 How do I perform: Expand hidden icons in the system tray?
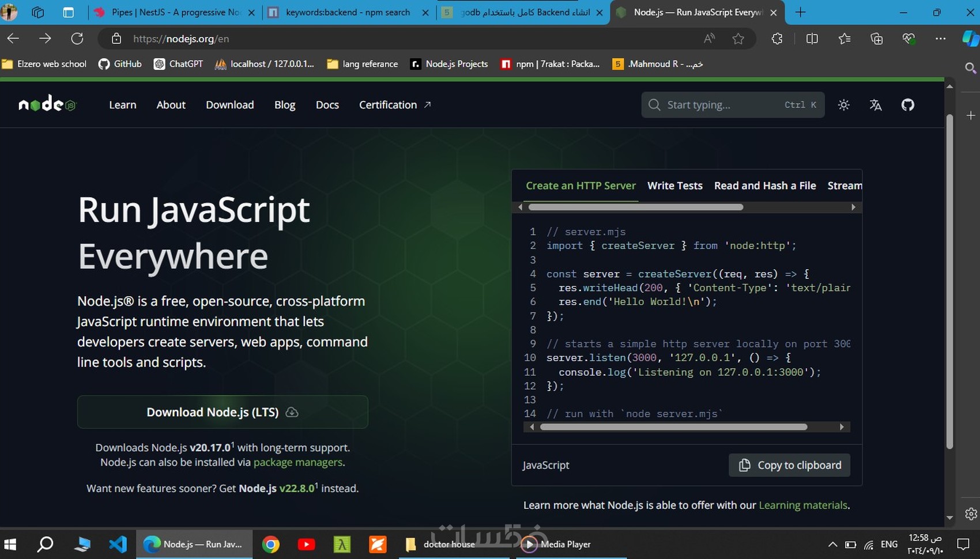pyautogui.click(x=832, y=544)
